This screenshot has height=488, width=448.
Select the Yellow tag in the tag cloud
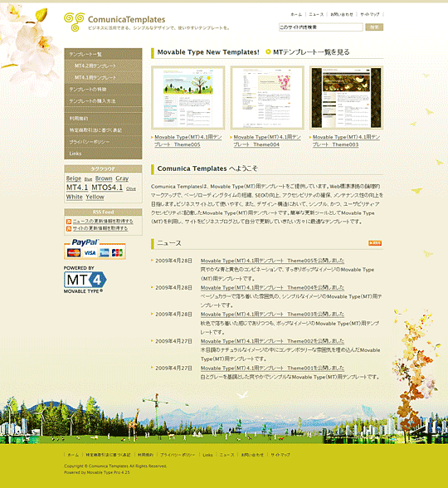tap(95, 197)
